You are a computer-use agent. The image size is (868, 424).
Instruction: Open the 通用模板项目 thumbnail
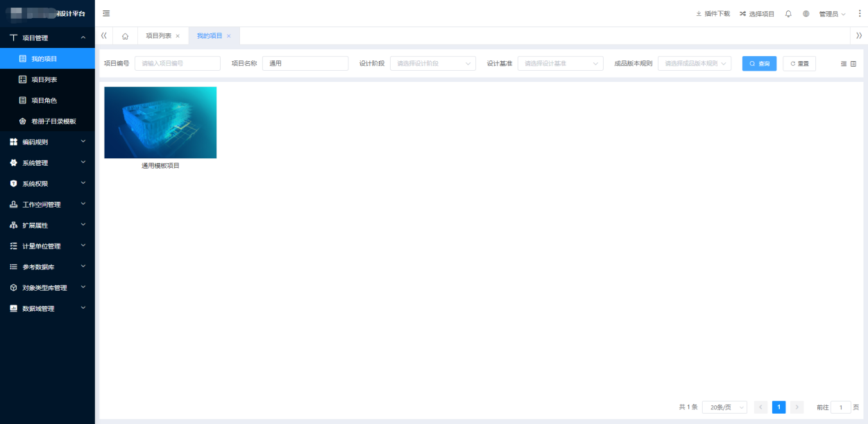(160, 122)
